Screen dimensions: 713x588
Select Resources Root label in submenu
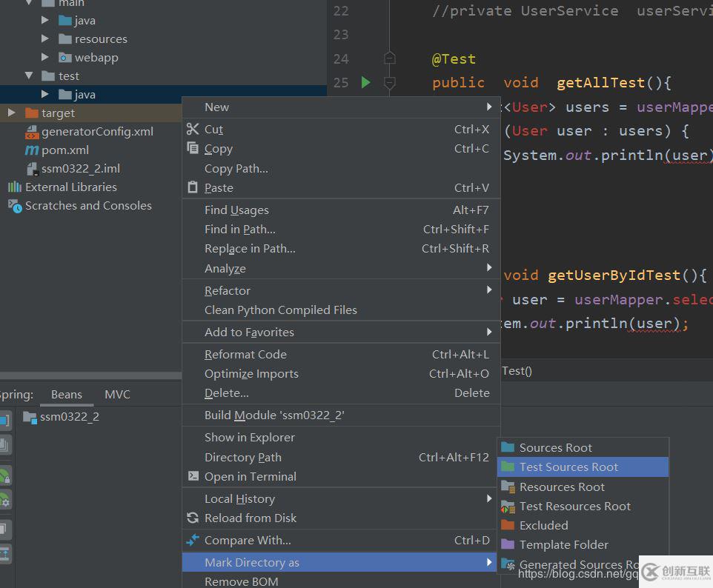click(x=562, y=487)
